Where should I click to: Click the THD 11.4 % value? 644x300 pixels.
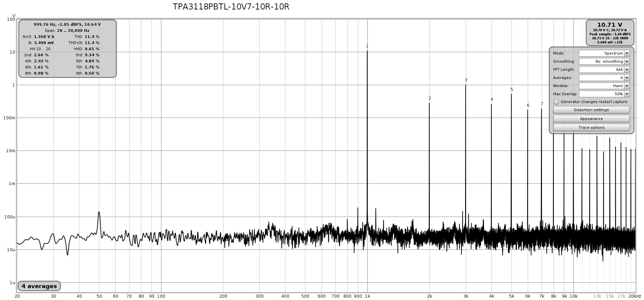[x=92, y=37]
